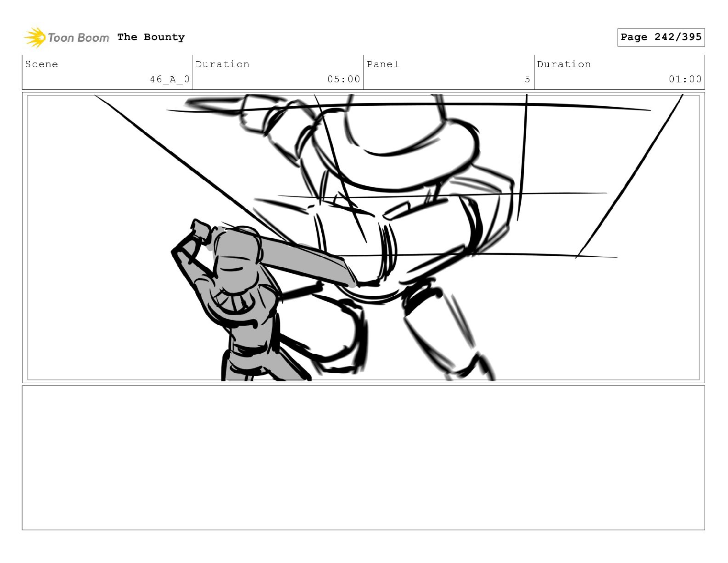
Task: Select panel duration value '01:00'
Action: [x=685, y=79]
